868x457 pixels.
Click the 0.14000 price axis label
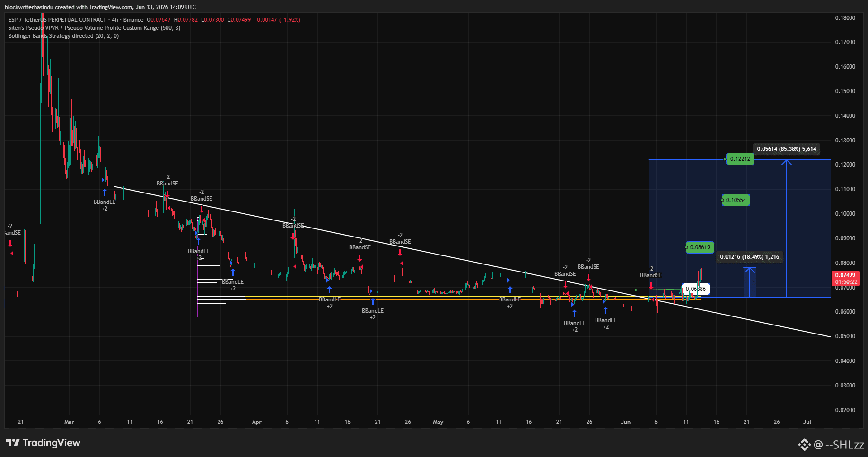click(845, 116)
